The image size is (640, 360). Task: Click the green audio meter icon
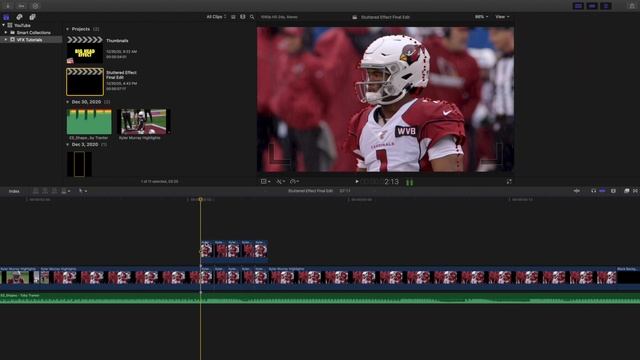click(409, 182)
